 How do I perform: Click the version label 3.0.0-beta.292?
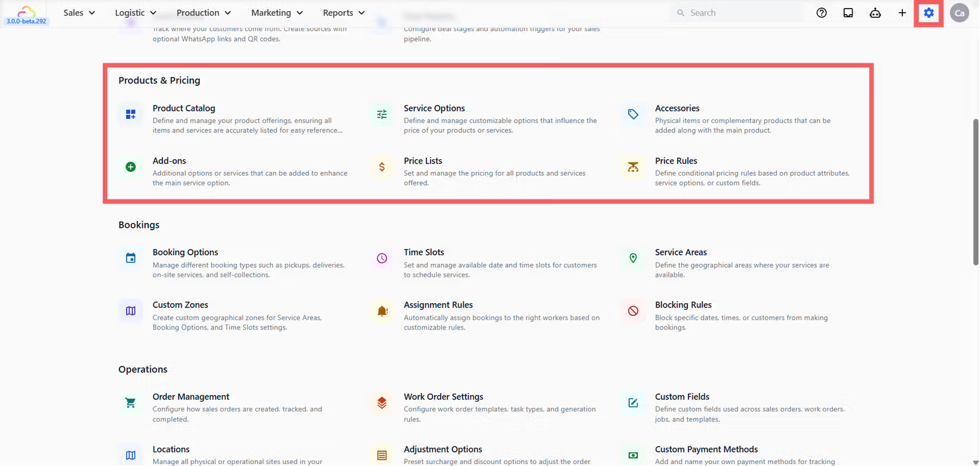coord(26,21)
